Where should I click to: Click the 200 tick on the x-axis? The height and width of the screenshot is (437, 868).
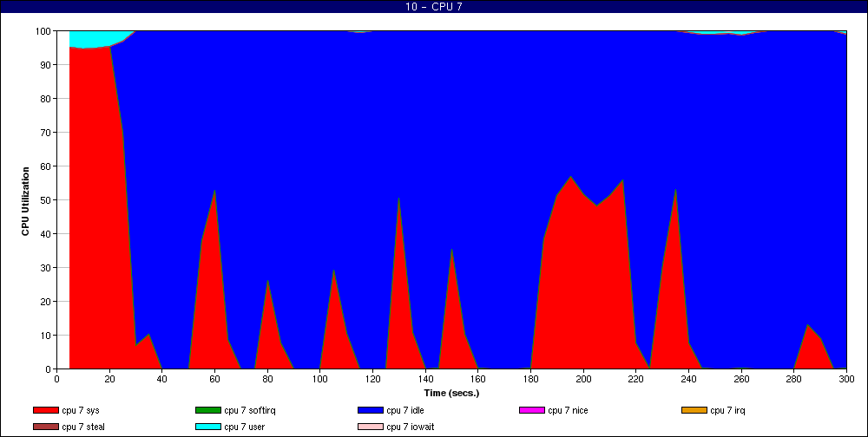[x=583, y=379]
